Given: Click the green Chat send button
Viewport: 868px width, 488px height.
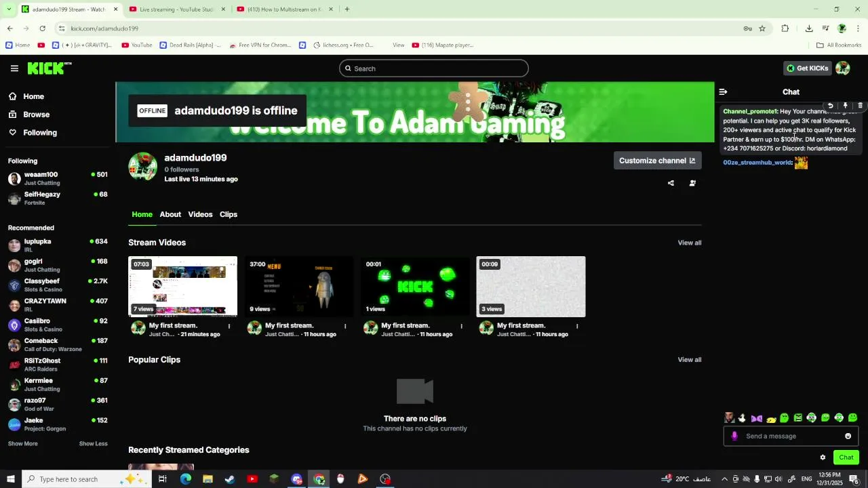Looking at the screenshot, I should point(846,457).
